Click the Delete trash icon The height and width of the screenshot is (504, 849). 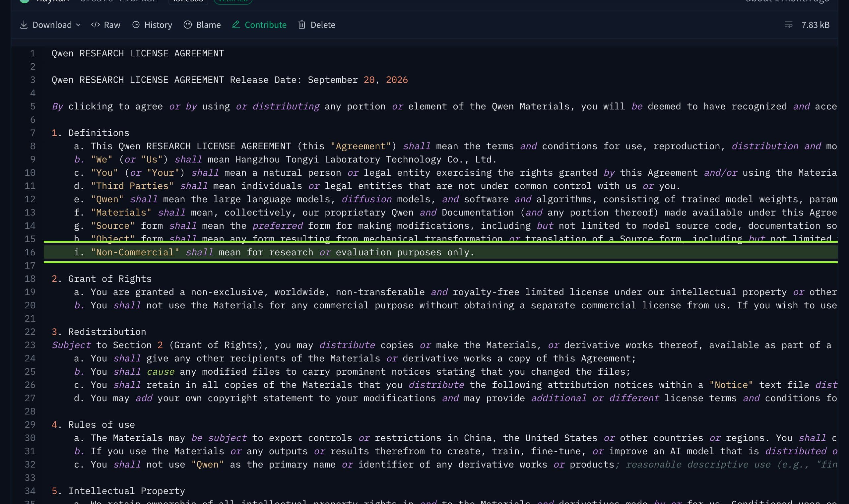[x=301, y=25]
